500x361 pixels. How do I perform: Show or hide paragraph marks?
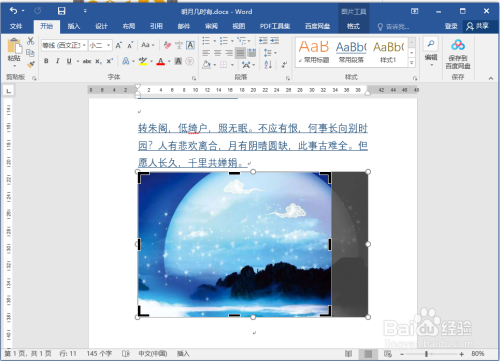pos(284,64)
